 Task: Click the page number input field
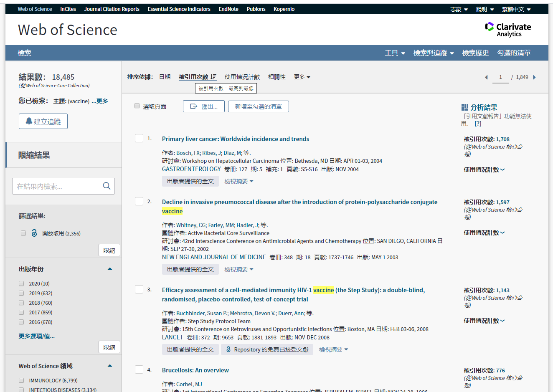pyautogui.click(x=501, y=77)
